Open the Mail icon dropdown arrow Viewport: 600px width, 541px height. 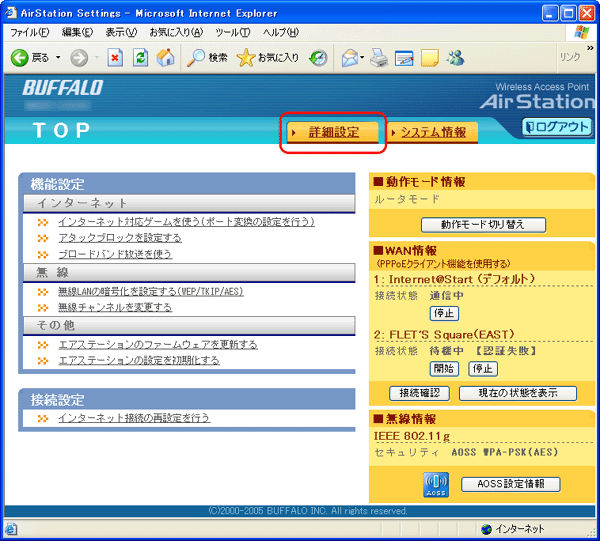coord(362,58)
